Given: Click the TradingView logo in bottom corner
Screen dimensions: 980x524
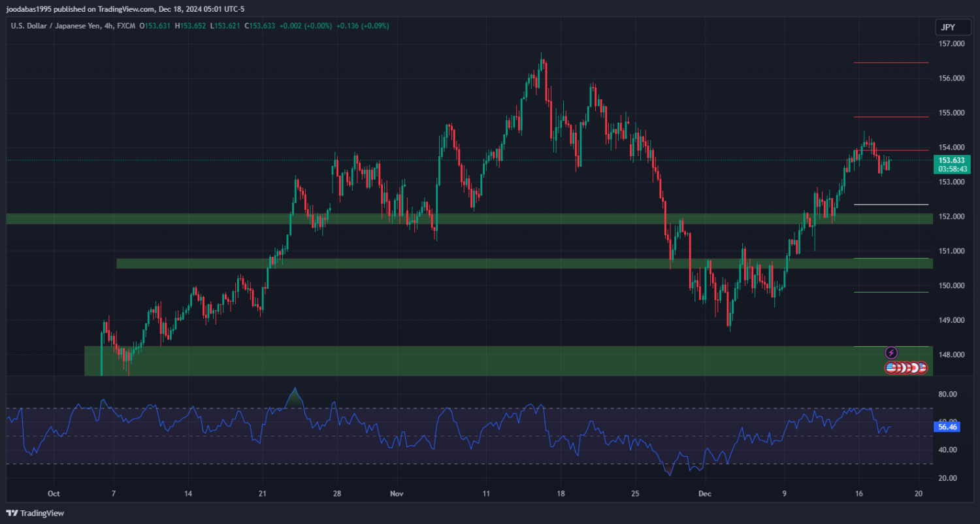Looking at the screenshot, I should click(x=36, y=513).
